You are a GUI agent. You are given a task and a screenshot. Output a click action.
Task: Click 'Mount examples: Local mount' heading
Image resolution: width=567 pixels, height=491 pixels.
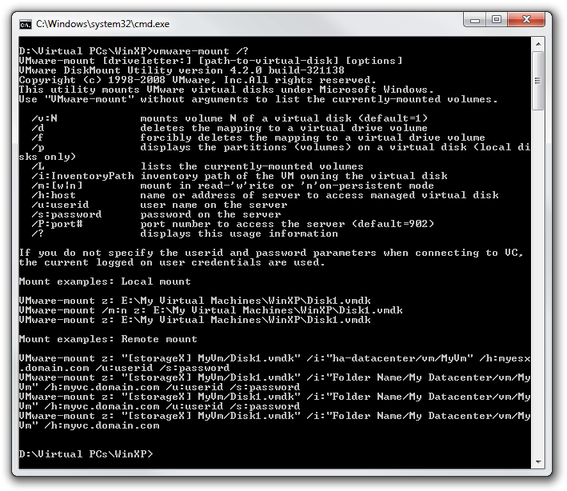105,282
